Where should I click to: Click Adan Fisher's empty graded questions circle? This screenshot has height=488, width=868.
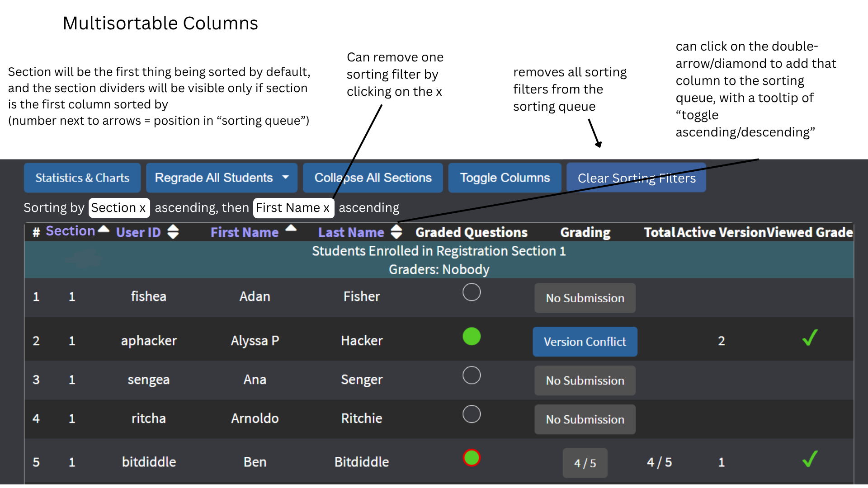tap(472, 292)
